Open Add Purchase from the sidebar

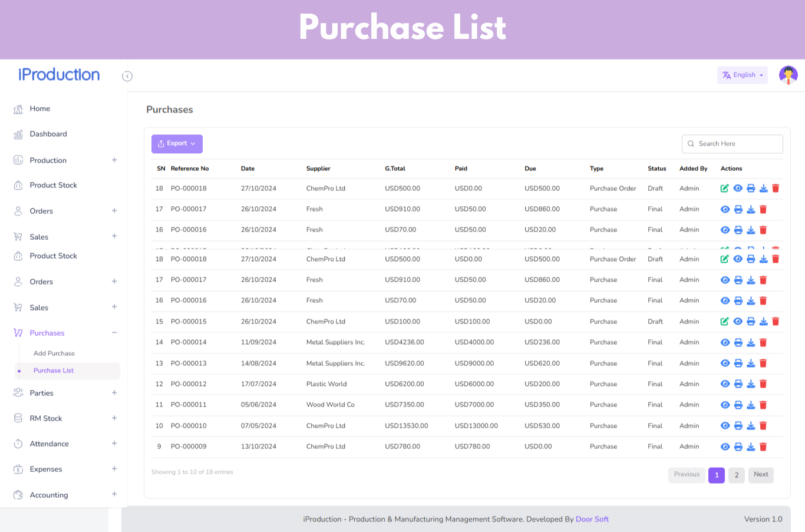coord(54,353)
